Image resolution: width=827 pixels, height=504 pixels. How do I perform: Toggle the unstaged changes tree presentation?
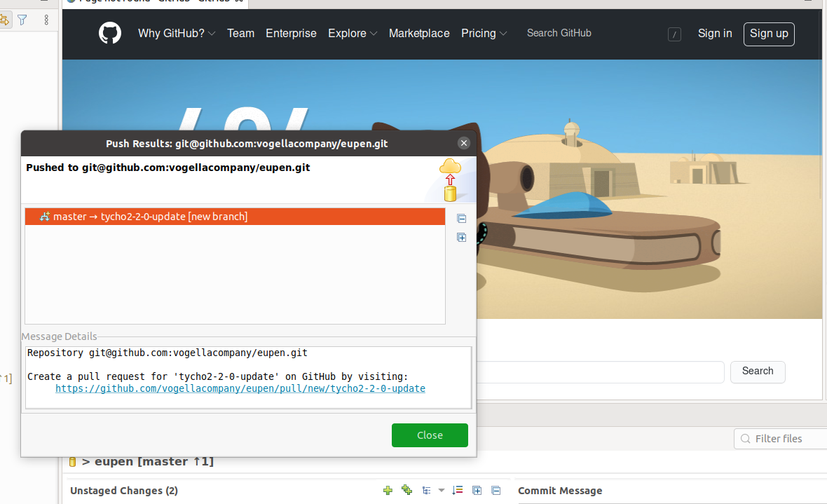point(426,490)
